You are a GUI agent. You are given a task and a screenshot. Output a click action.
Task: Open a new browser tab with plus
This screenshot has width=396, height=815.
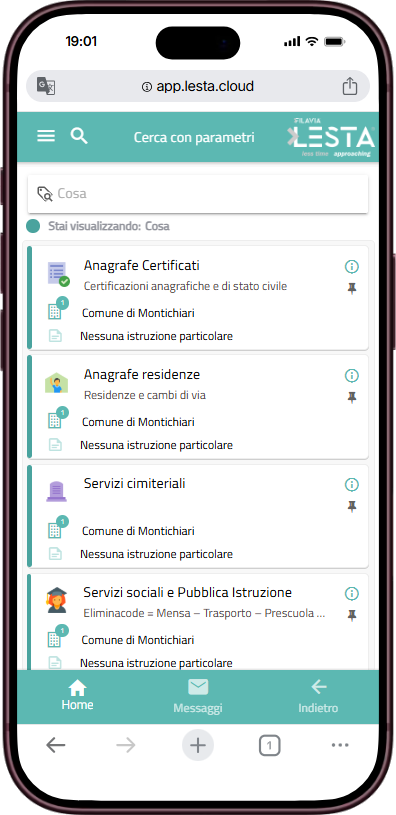(197, 745)
